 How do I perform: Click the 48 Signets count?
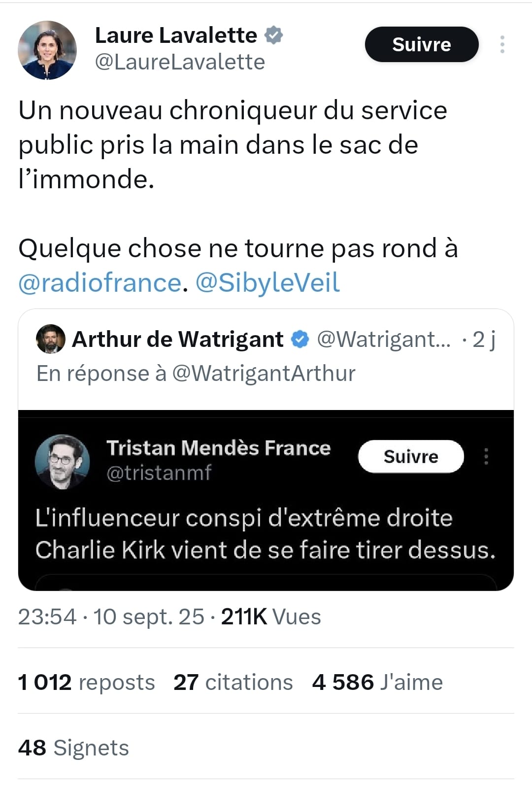tap(73, 748)
